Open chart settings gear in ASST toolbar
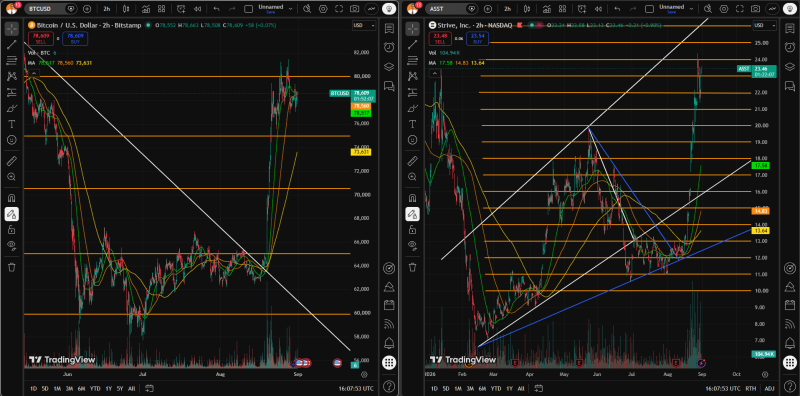The height and width of the screenshot is (396, 800). tap(723, 9)
